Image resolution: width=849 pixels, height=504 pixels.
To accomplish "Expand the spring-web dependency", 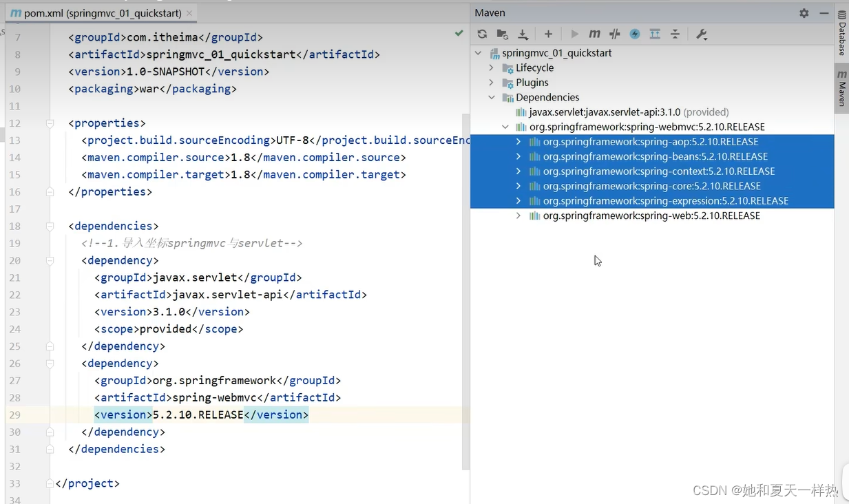I will pos(518,216).
